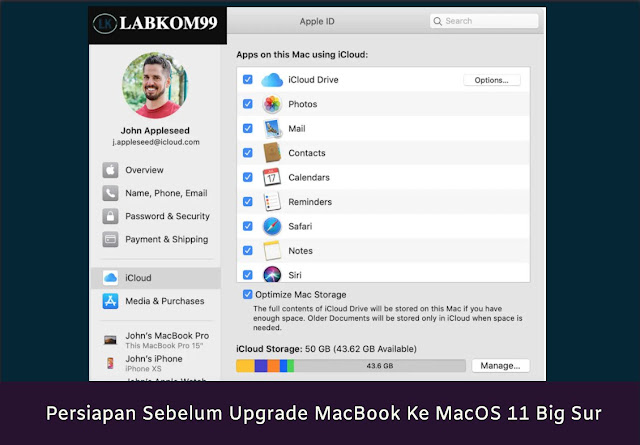Disable the Safari checkbox
The width and height of the screenshot is (640, 445).
(248, 226)
